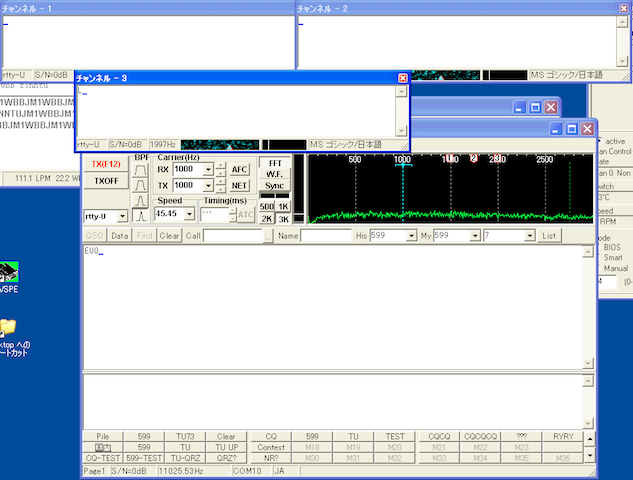Click the ellipsis button next to Call

(x=267, y=237)
